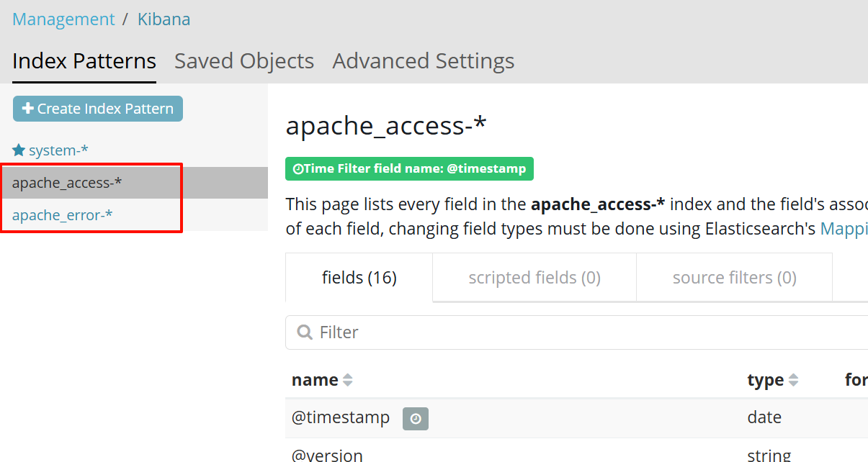Click the magnifier icon in Filter box
The width and height of the screenshot is (868, 462).
pyautogui.click(x=305, y=332)
